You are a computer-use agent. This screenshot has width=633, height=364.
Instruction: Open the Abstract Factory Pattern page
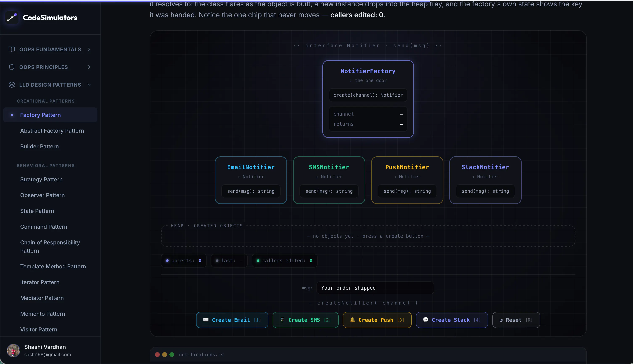tap(52, 131)
